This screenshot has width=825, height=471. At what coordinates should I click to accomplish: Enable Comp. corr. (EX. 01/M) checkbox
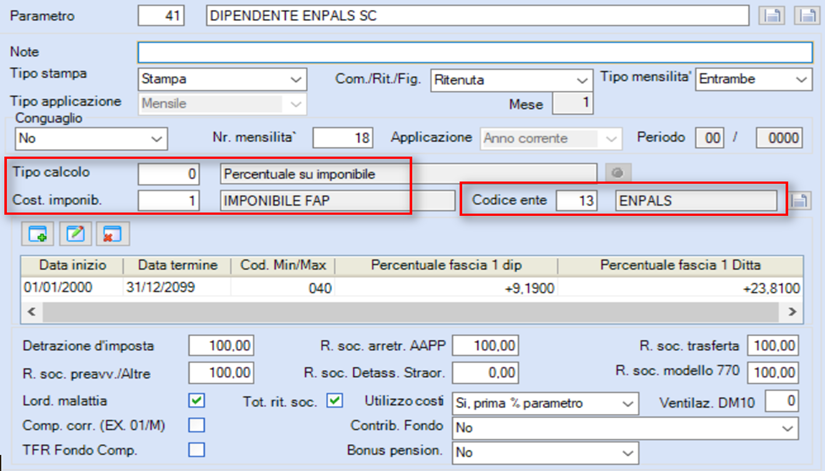click(x=197, y=425)
